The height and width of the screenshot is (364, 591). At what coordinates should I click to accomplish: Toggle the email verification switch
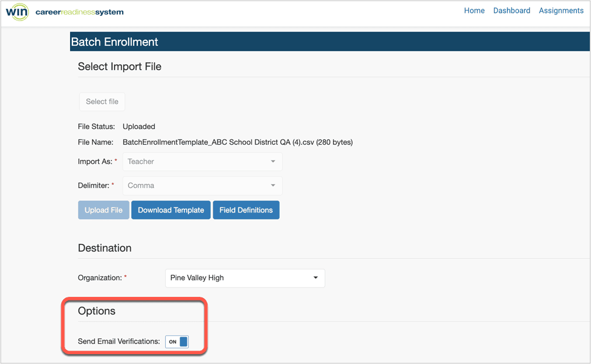coord(176,342)
